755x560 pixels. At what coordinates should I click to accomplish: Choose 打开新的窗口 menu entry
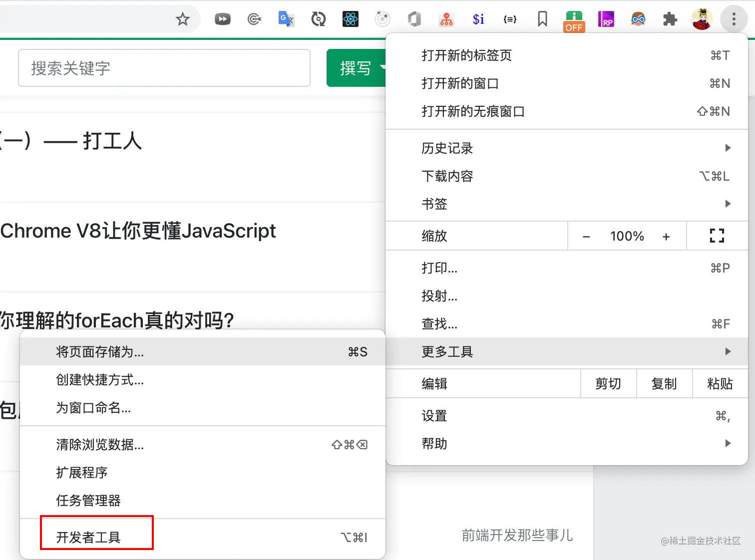pyautogui.click(x=567, y=83)
